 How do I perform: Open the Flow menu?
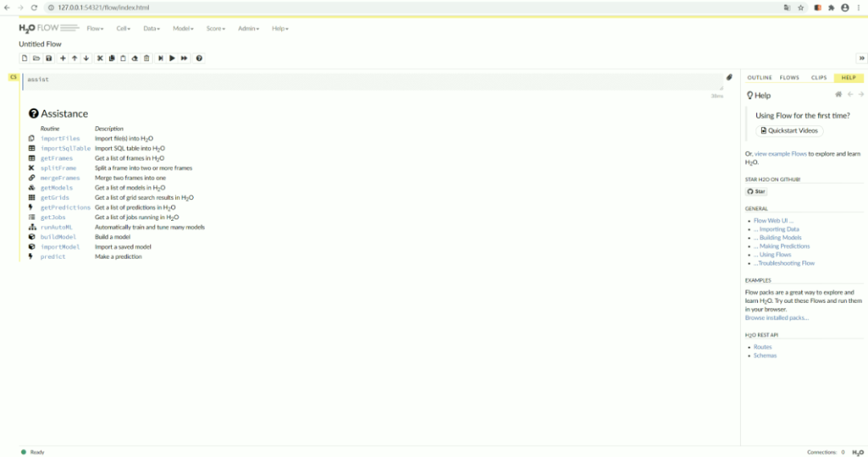coord(95,28)
